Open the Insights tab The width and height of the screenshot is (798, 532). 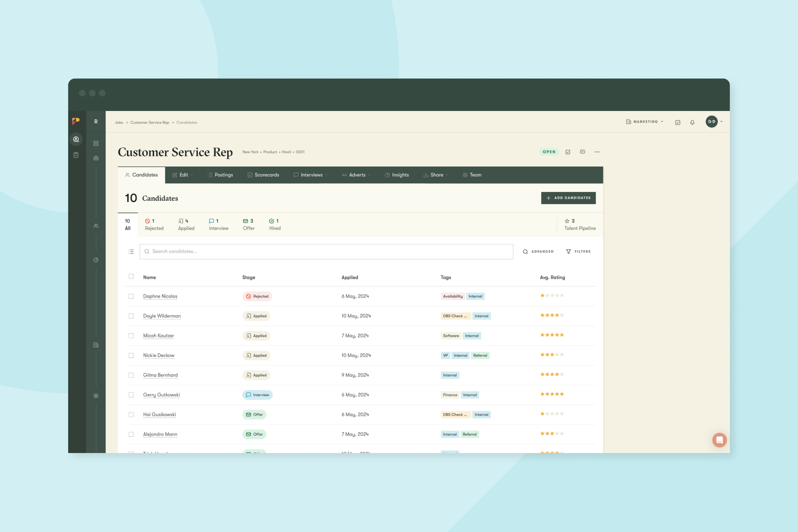click(x=397, y=175)
